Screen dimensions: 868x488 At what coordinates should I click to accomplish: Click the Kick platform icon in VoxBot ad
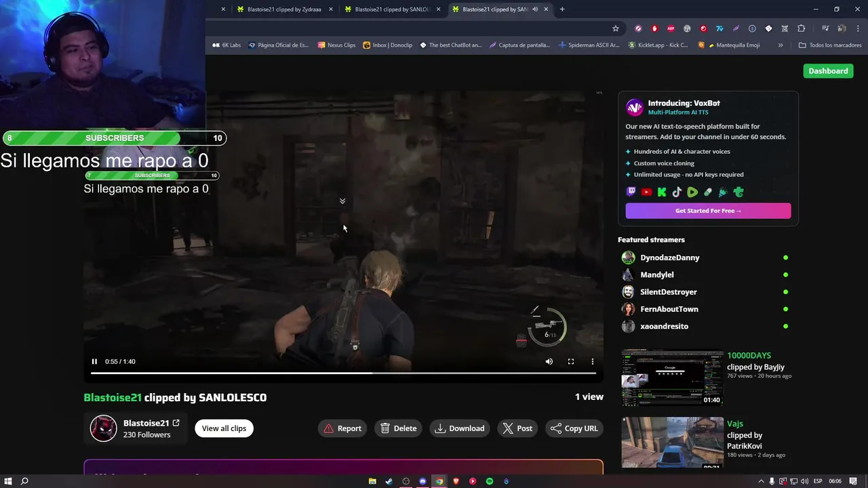(662, 192)
